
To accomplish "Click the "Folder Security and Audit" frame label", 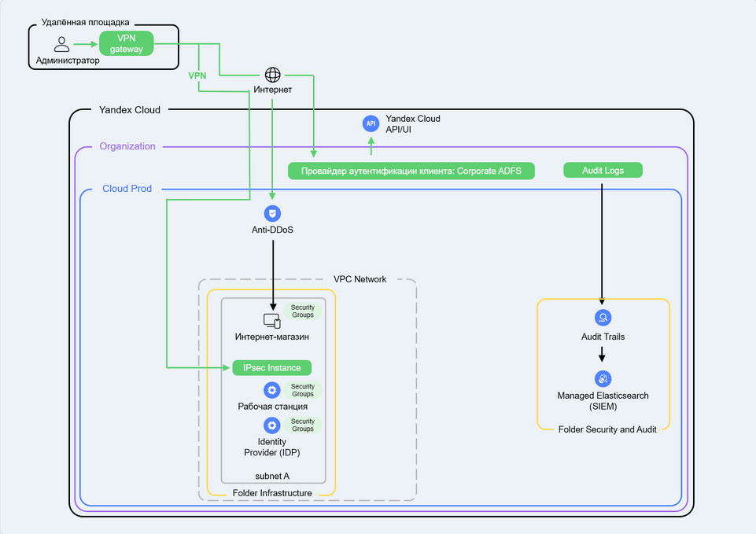I will [607, 429].
